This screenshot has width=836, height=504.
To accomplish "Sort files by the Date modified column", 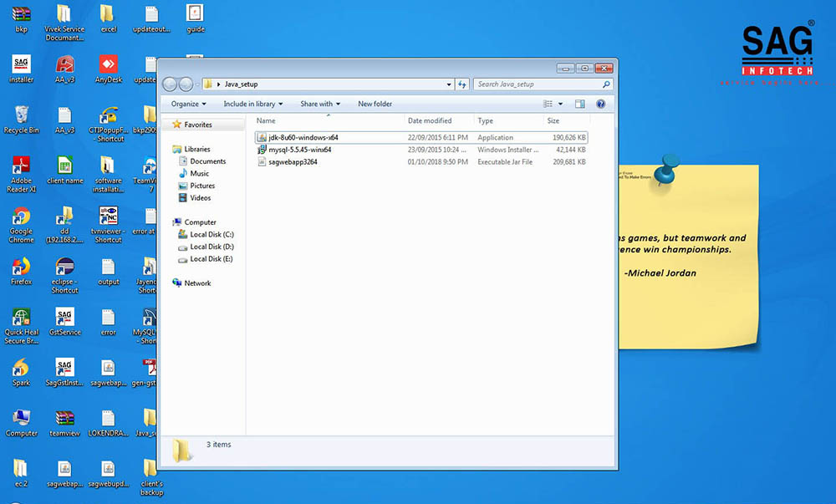I will (x=430, y=121).
